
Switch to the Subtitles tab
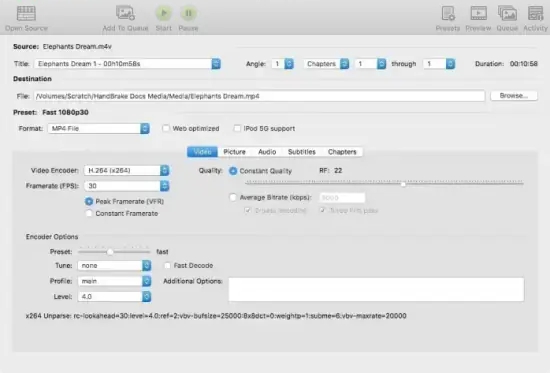click(x=302, y=152)
